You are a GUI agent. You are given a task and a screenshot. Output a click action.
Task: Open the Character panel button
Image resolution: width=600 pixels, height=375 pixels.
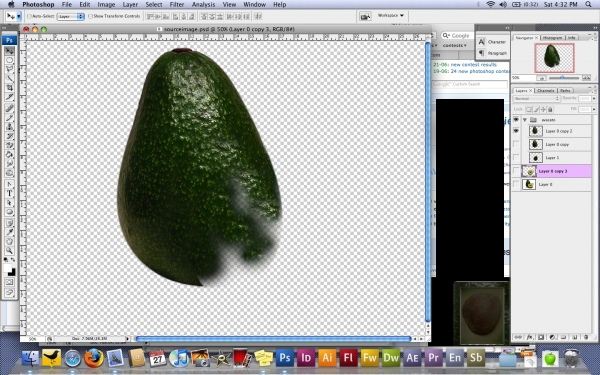click(x=493, y=42)
